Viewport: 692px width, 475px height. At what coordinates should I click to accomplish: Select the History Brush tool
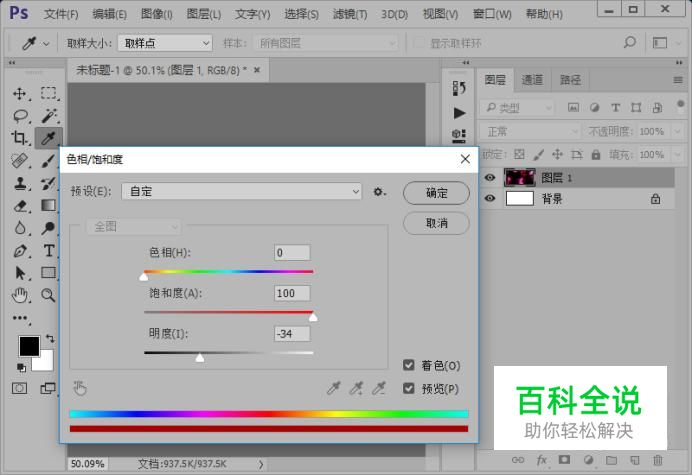point(48,183)
